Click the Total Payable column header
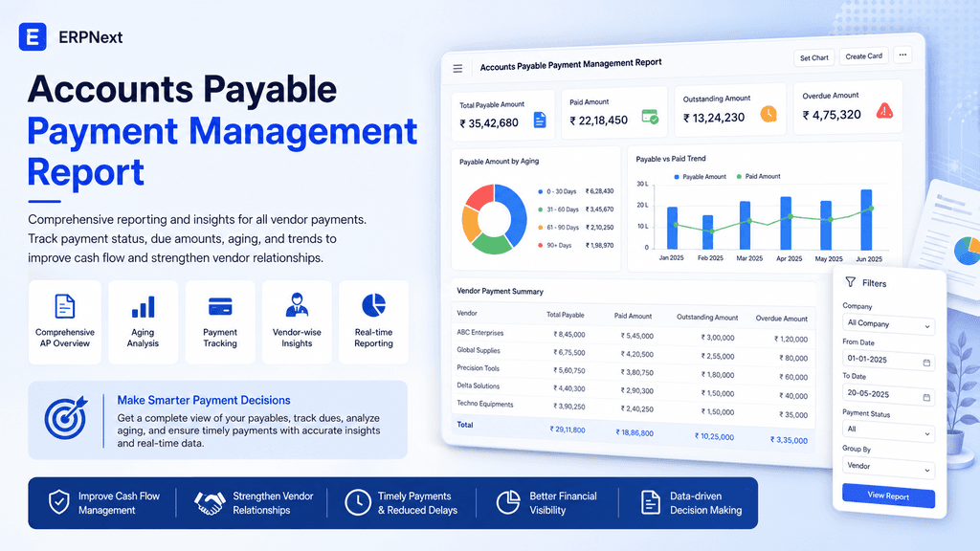The height and width of the screenshot is (551, 980). 565,315
